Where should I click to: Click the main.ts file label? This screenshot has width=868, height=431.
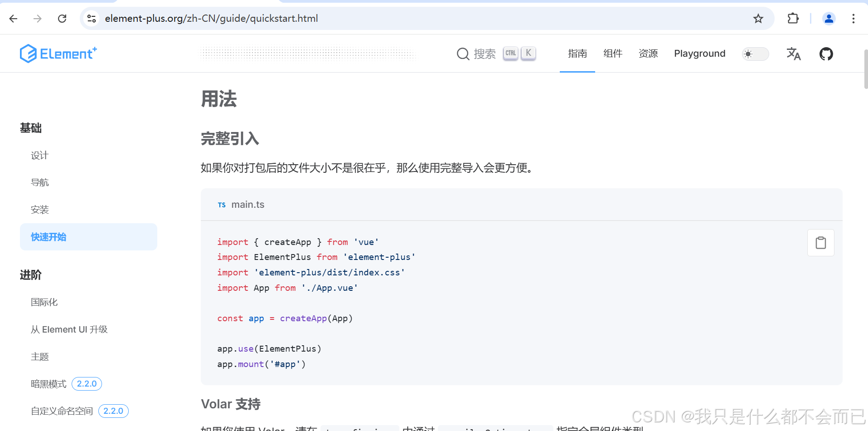coord(247,205)
